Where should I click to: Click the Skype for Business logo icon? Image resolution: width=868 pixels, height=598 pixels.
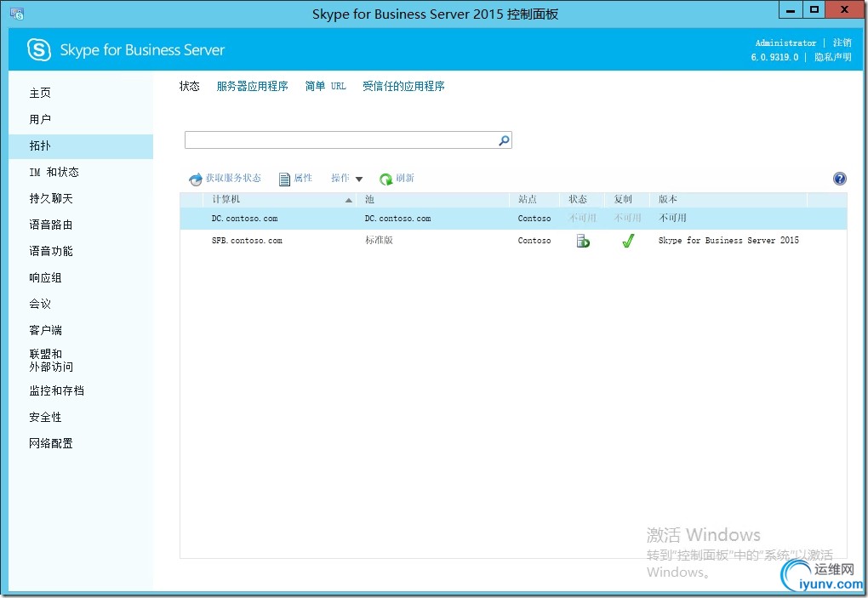[39, 50]
